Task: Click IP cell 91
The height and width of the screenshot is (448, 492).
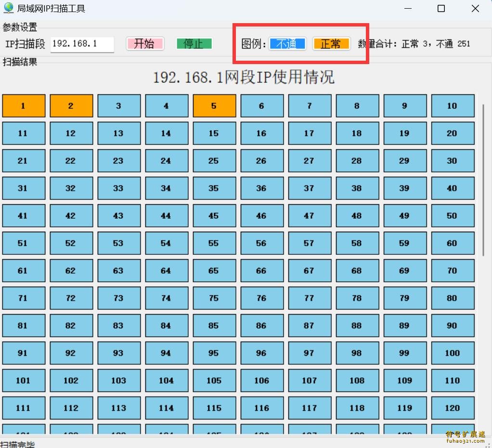Action: pyautogui.click(x=24, y=353)
